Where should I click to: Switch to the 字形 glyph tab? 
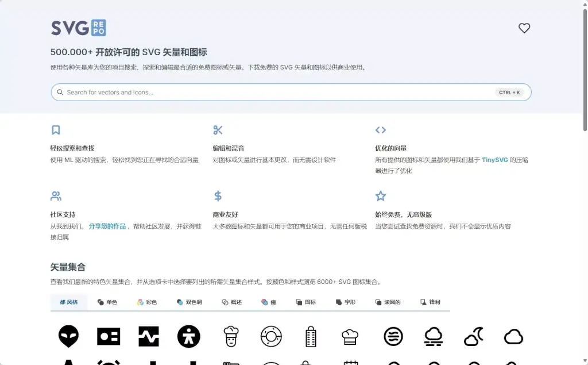point(346,302)
